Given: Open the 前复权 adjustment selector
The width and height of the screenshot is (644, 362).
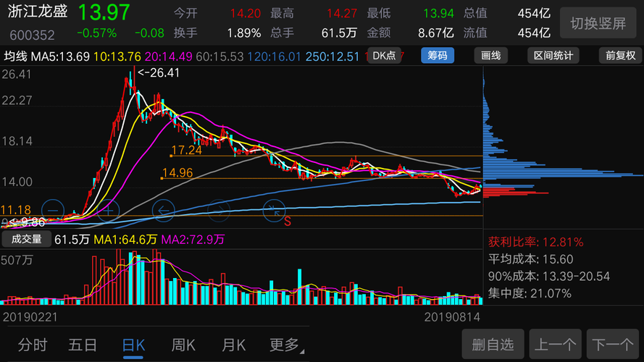Looking at the screenshot, I should [x=621, y=56].
